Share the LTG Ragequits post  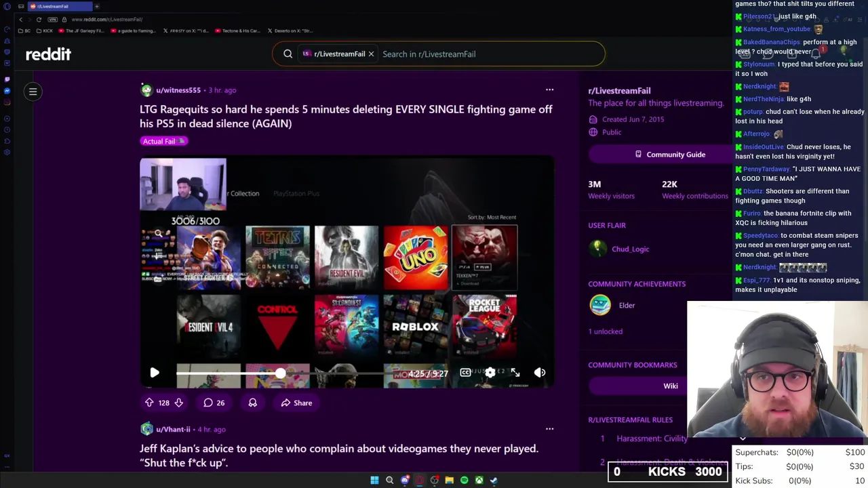pyautogui.click(x=297, y=403)
